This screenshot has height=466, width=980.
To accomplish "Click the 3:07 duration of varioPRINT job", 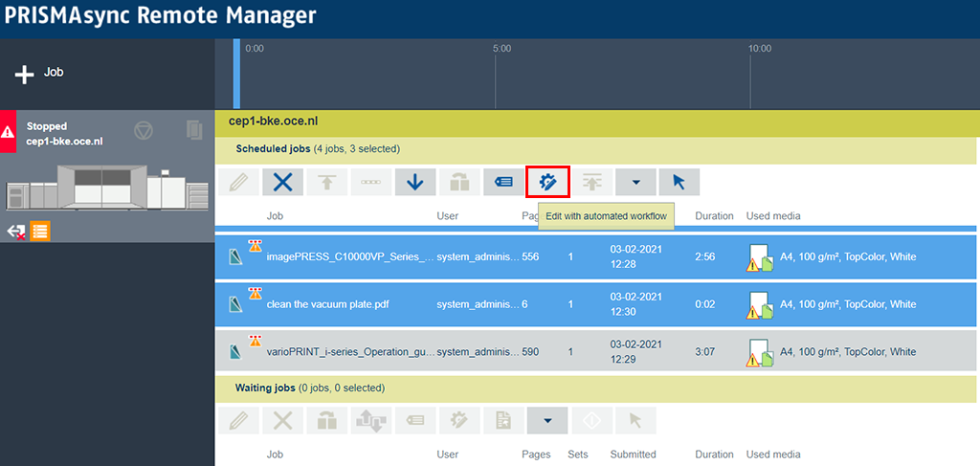I will pyautogui.click(x=705, y=352).
